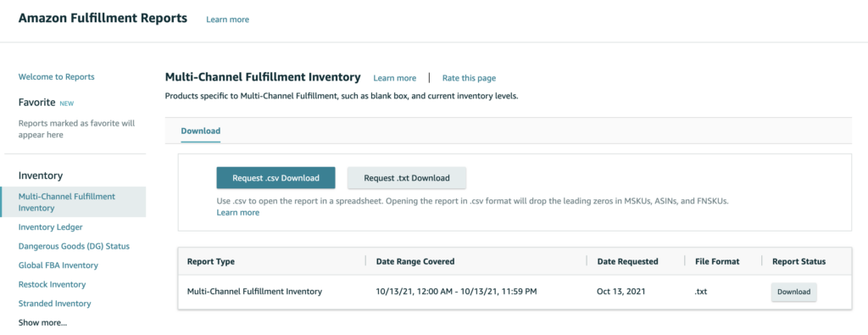
Task: Click the Products specific to Multi-Channel description
Action: tap(342, 97)
